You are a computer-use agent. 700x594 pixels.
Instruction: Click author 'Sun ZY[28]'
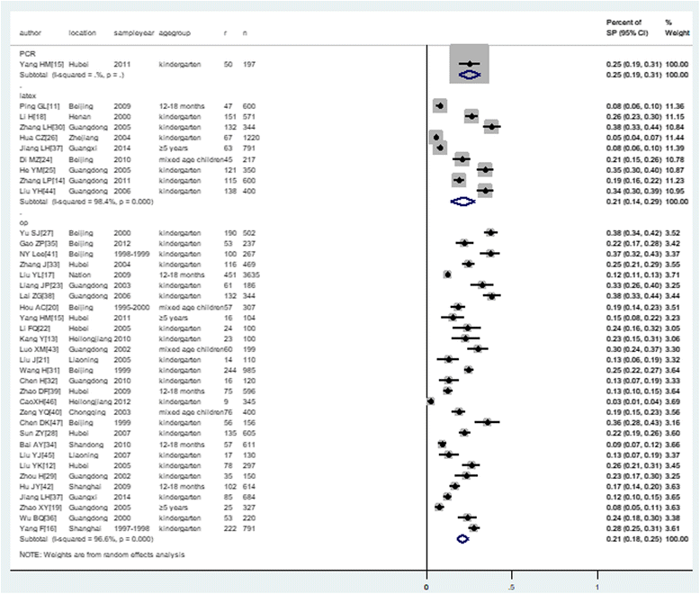[39, 433]
